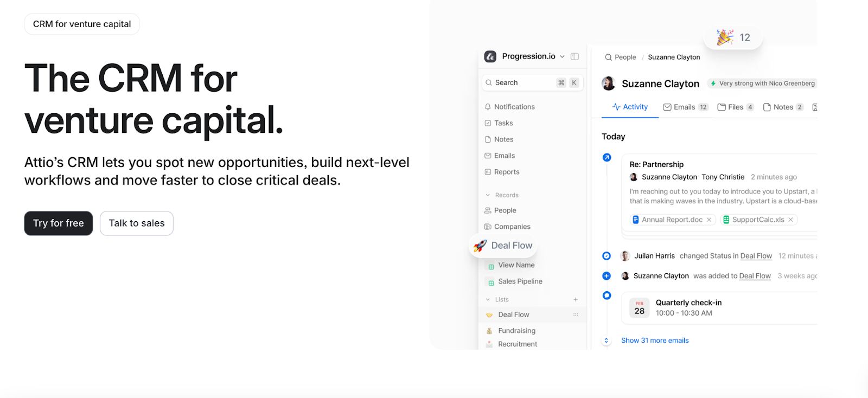Click the Tasks checkmark icon

click(x=488, y=123)
